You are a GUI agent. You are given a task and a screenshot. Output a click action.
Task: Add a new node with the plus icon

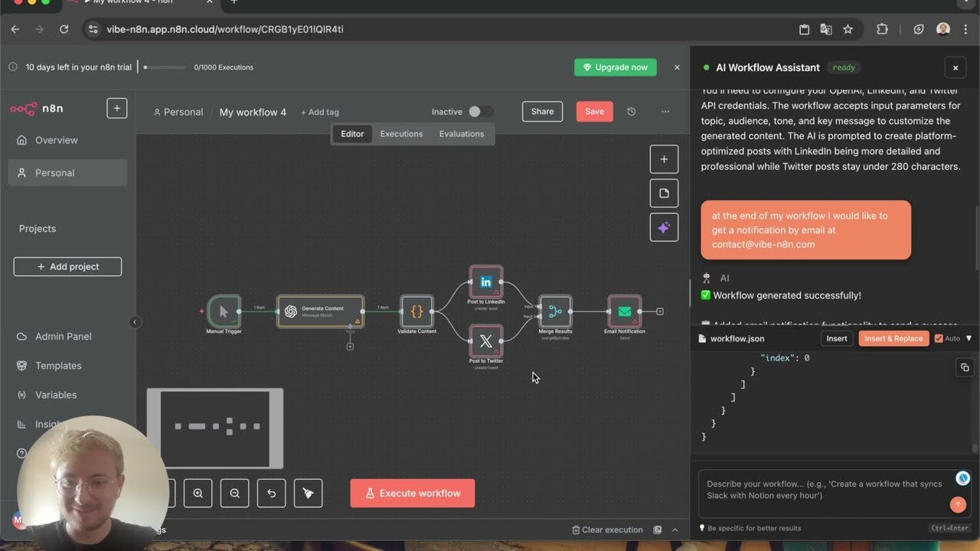[664, 158]
